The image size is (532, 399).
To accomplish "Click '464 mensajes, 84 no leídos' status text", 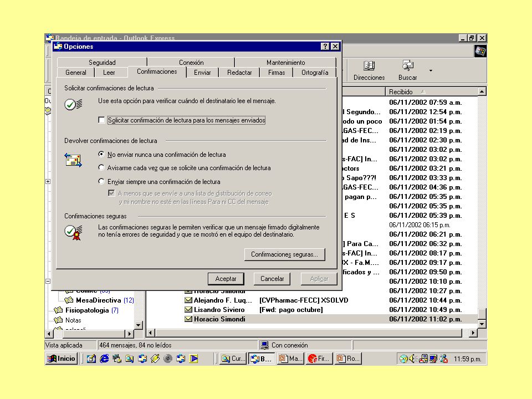I will 135,345.
